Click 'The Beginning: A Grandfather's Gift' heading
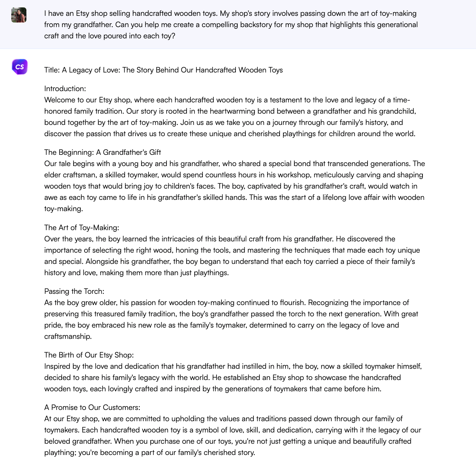 tap(102, 152)
